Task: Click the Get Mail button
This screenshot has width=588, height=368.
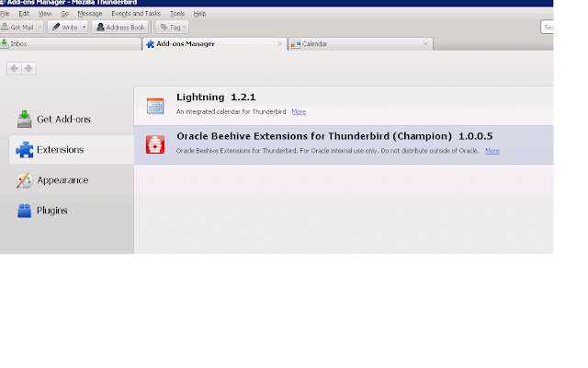Action: point(17,27)
